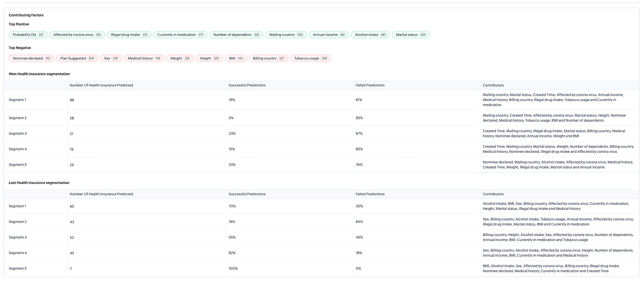Click the Billing country negative chip
This screenshot has width=644, height=284.
pos(268,58)
